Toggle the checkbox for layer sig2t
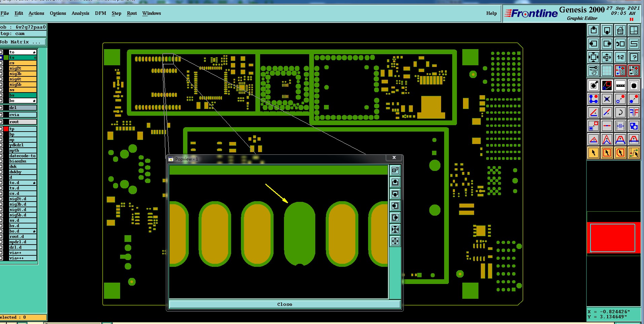The width and height of the screenshot is (644, 324). point(1,68)
